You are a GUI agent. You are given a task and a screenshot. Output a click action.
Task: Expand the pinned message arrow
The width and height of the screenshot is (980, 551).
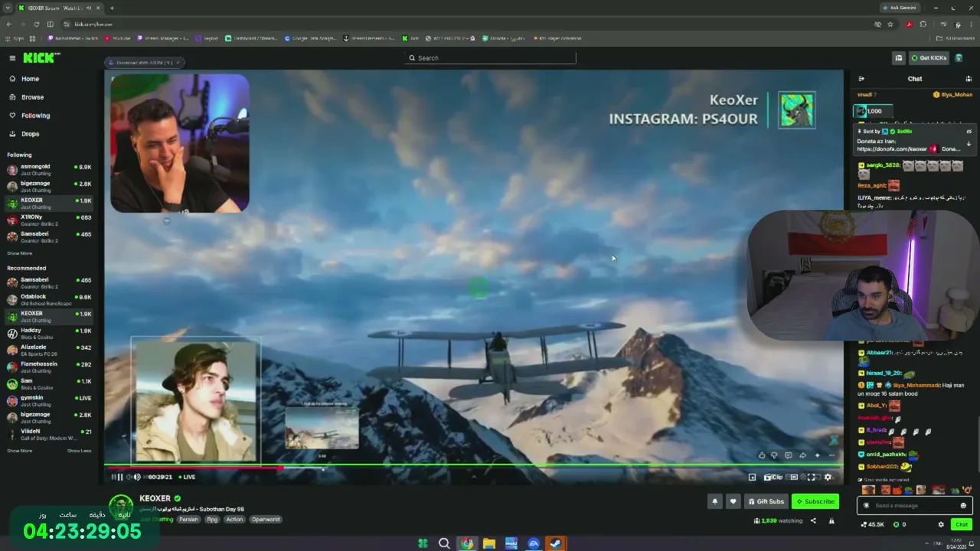[x=969, y=144]
